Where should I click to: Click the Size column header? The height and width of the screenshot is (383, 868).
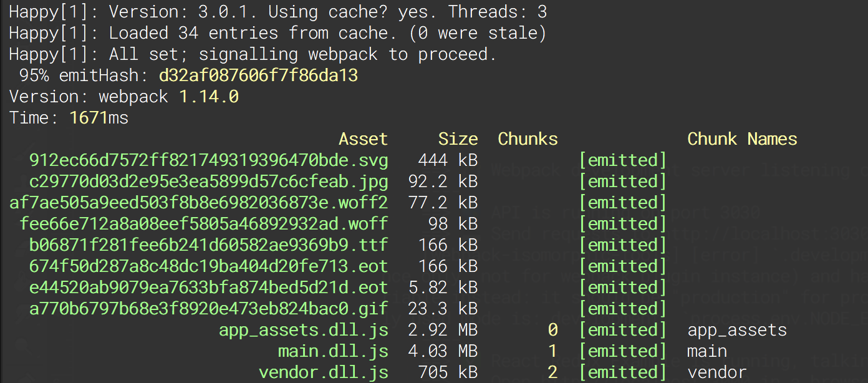[458, 139]
